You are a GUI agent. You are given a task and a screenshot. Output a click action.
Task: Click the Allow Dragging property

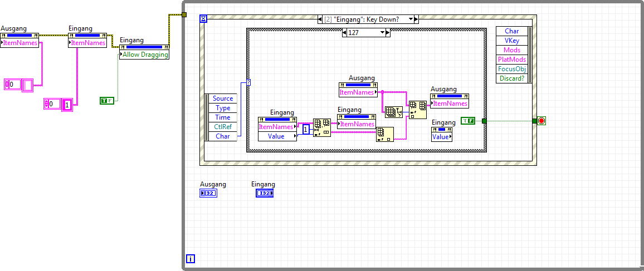pos(144,55)
